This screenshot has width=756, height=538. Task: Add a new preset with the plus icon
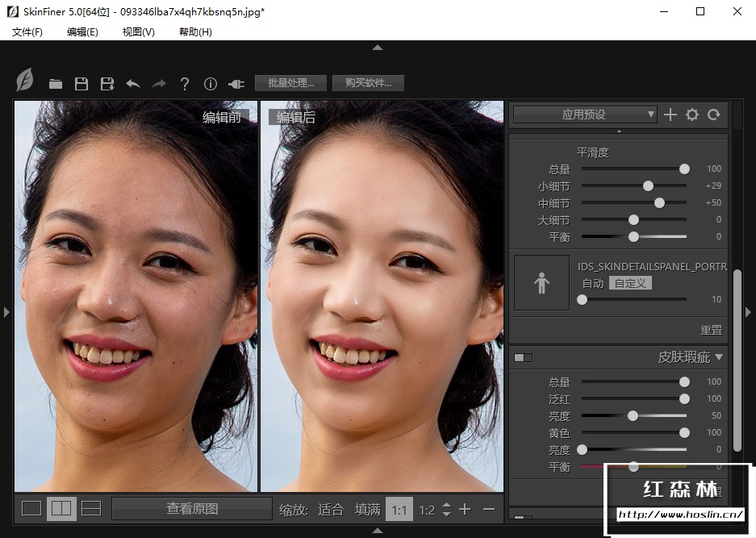[670, 115]
